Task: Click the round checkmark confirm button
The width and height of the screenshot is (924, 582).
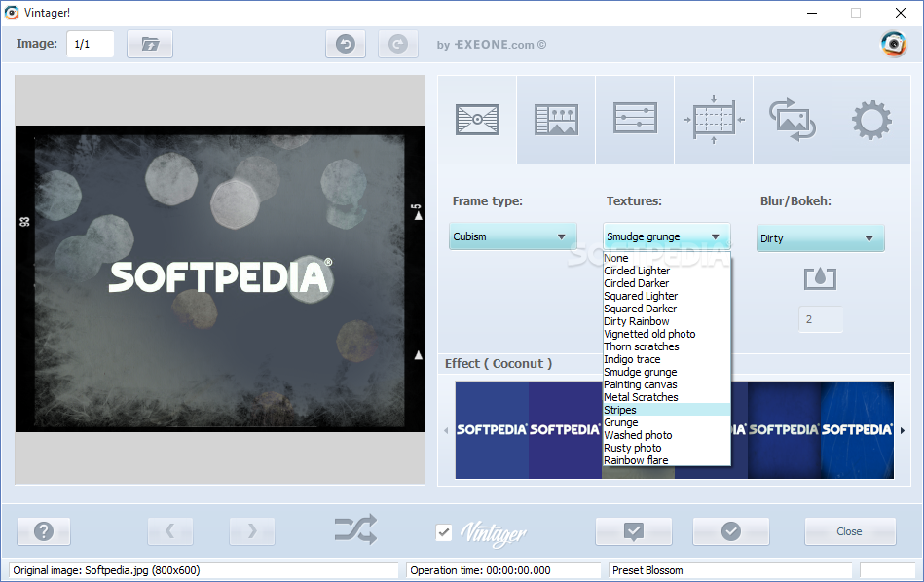Action: [730, 531]
